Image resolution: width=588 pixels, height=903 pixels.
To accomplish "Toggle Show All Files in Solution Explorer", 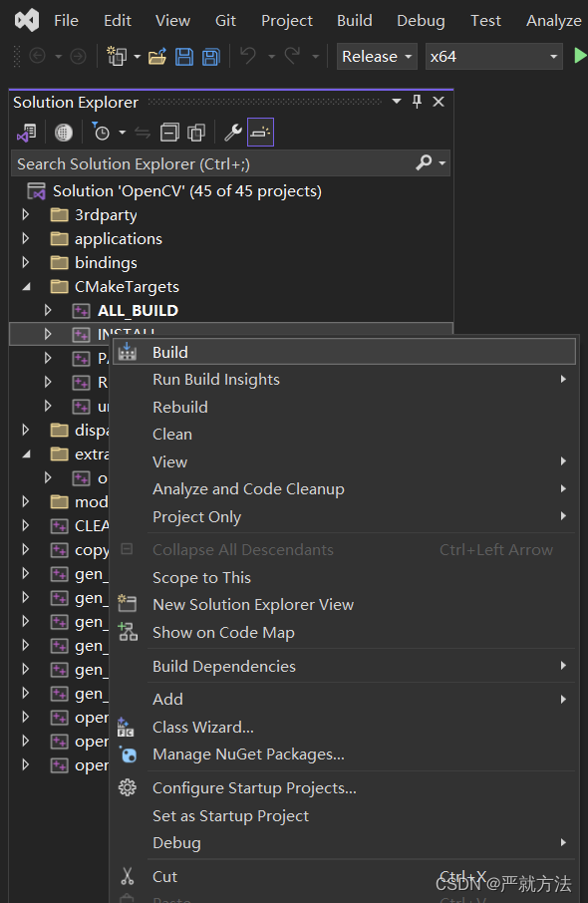I will tap(195, 132).
